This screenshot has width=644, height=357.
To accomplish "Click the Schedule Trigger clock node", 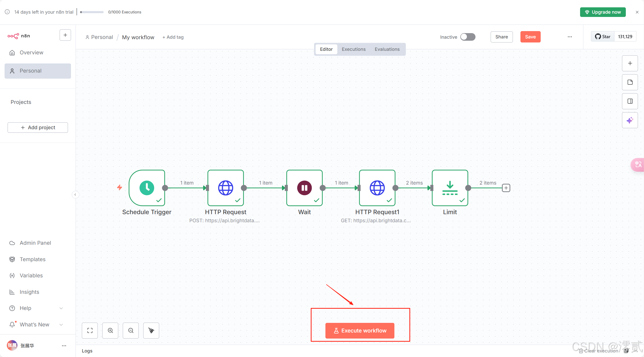I will 147,188.
